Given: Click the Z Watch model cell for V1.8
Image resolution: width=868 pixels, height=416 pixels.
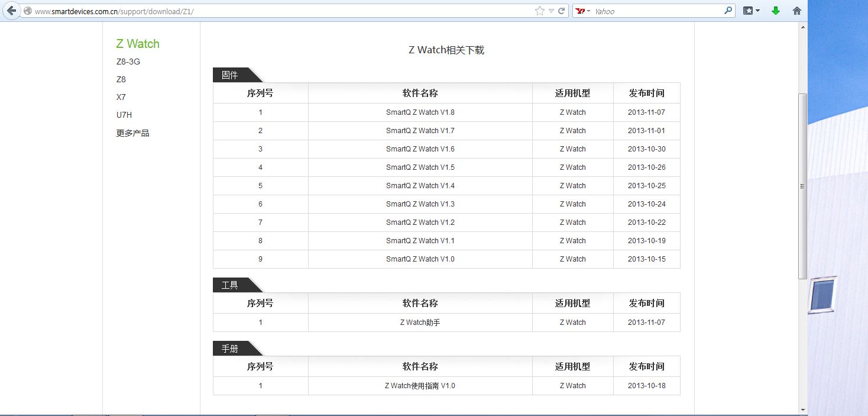Looking at the screenshot, I should (573, 112).
